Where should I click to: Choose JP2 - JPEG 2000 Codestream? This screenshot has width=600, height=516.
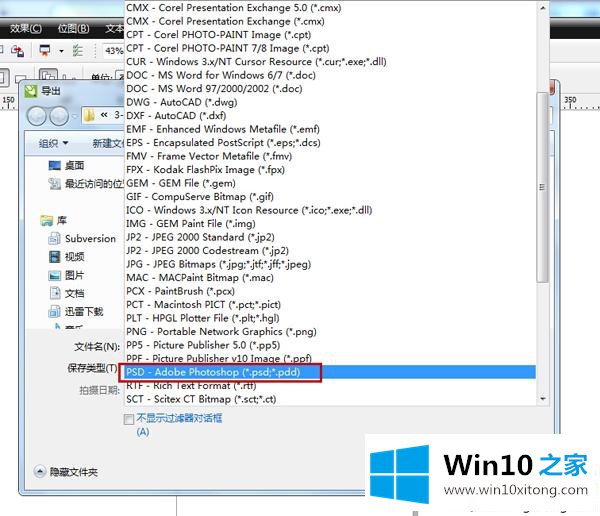pyautogui.click(x=331, y=251)
